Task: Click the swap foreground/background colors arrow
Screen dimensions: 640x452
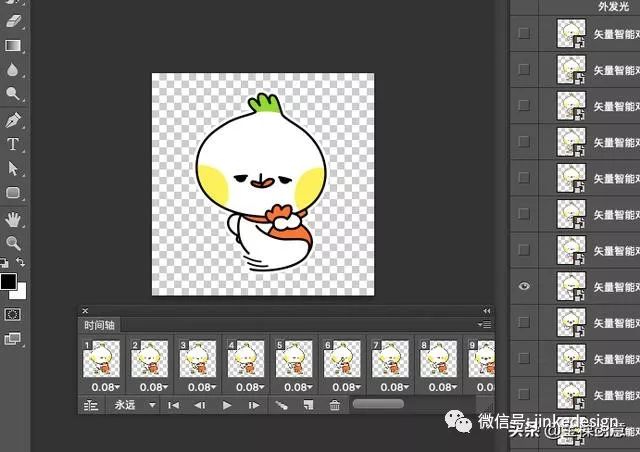Action: pos(20,262)
